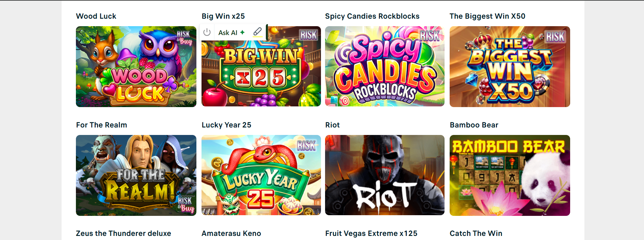644x240 pixels.
Task: Click the green sparkle icon next to Ask AI
Action: pos(242,32)
